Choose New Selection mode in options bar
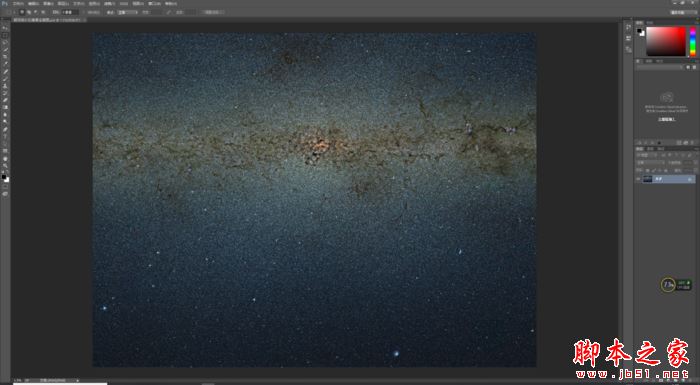700x385 pixels. click(x=22, y=12)
